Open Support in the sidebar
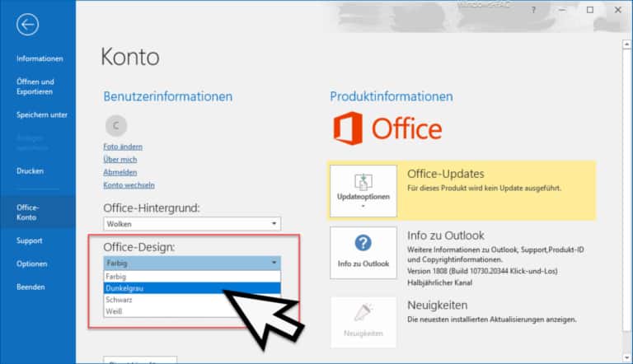Viewport: 633px width, 364px height. (x=29, y=240)
